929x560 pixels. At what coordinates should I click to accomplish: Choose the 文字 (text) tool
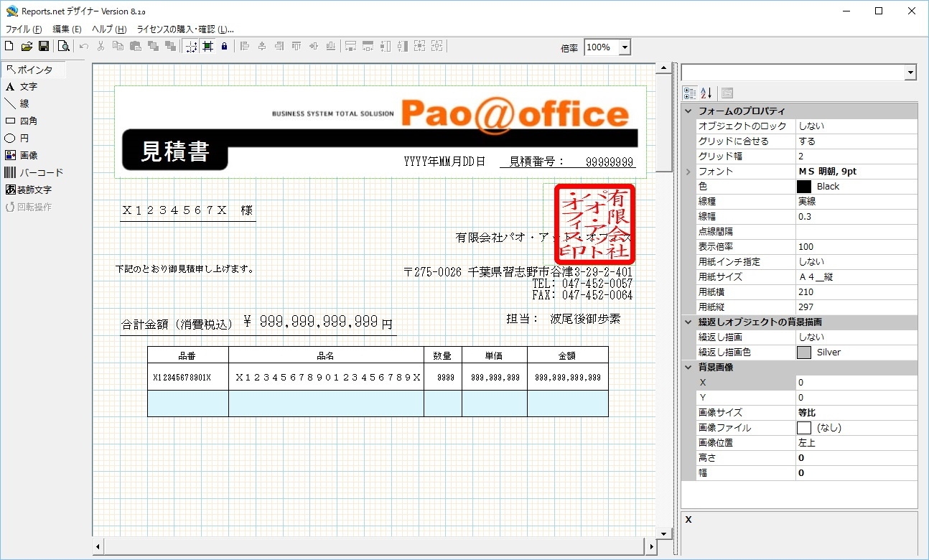coord(26,86)
